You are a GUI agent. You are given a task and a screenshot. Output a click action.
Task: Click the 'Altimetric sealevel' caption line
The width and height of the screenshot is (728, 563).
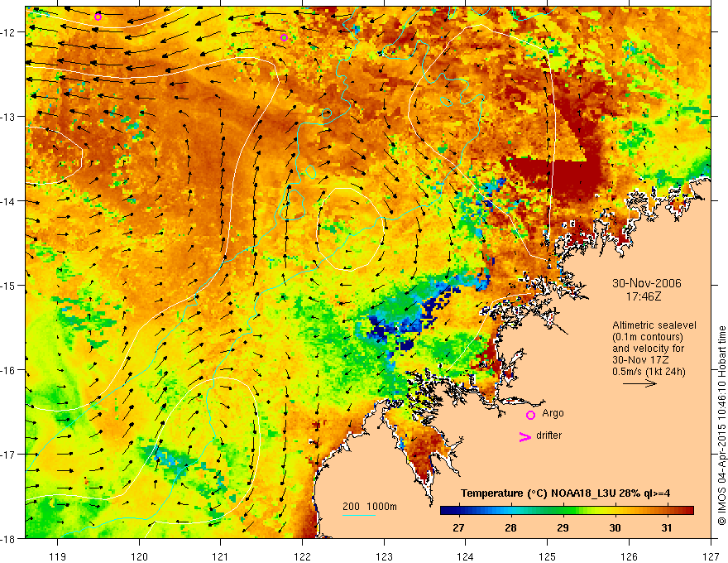click(654, 325)
